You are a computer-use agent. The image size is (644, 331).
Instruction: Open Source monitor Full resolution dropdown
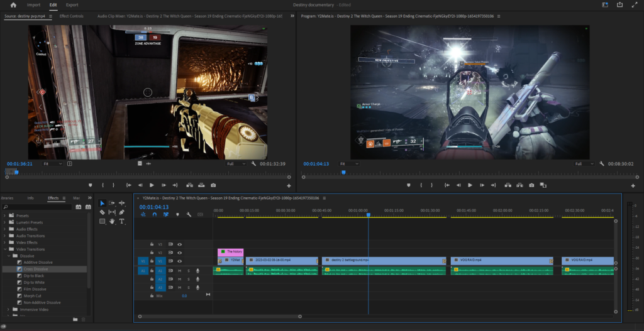(x=236, y=164)
